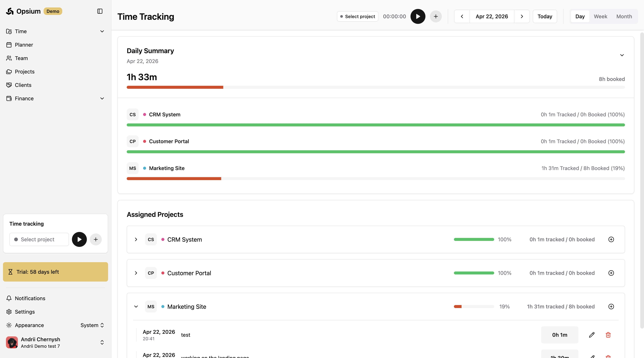
Task: Add time entry to CRM System project
Action: (611, 239)
